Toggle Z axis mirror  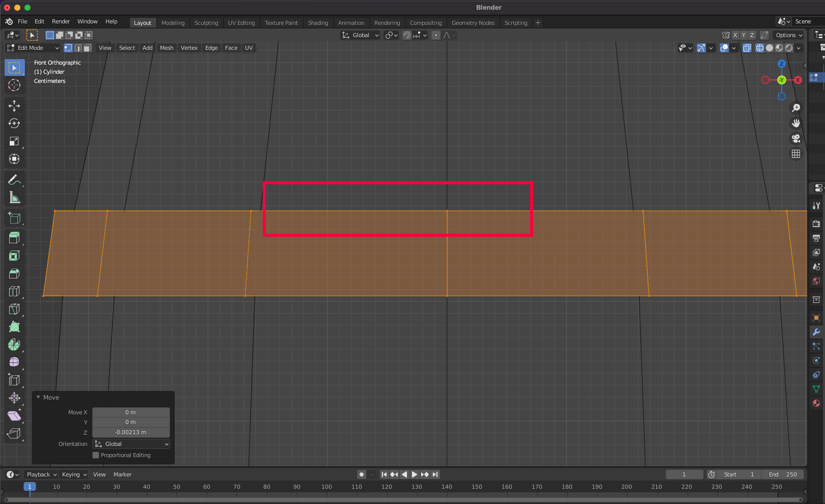point(752,35)
